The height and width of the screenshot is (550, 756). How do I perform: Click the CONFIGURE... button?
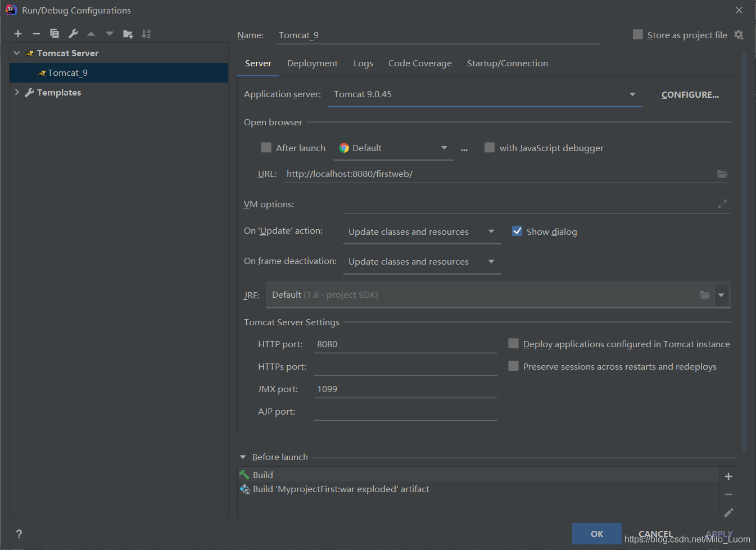click(x=690, y=94)
